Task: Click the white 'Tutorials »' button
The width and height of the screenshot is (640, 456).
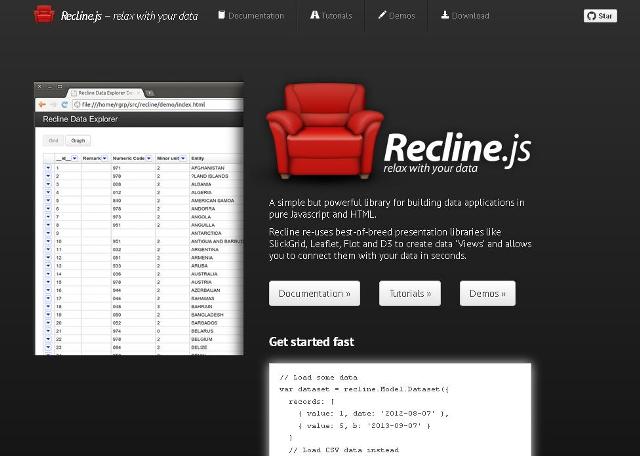Action: [410, 293]
